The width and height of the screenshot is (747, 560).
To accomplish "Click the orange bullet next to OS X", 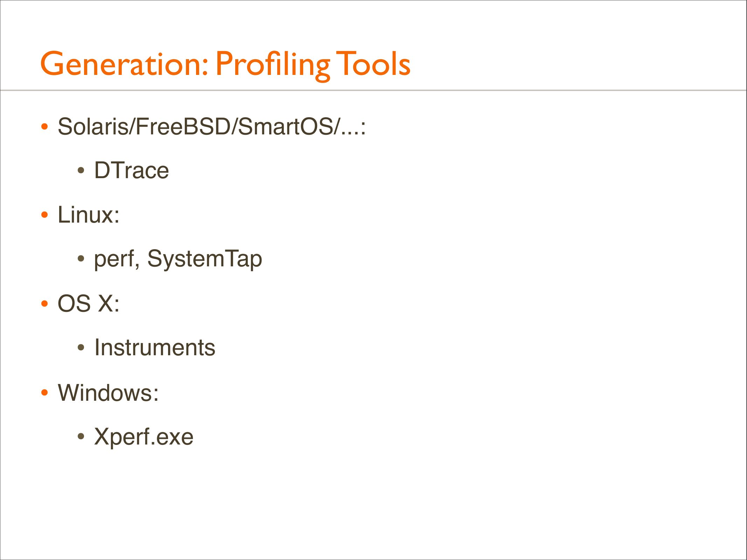I will click(44, 303).
